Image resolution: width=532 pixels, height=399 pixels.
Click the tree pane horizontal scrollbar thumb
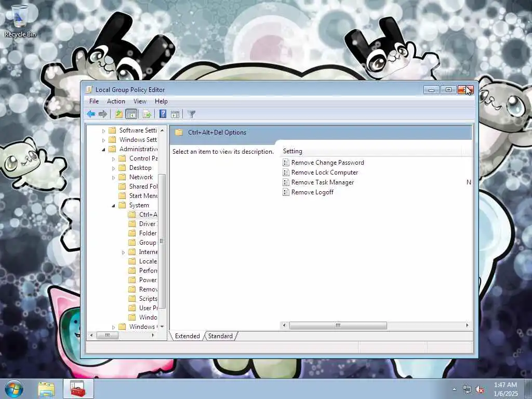[x=108, y=335]
